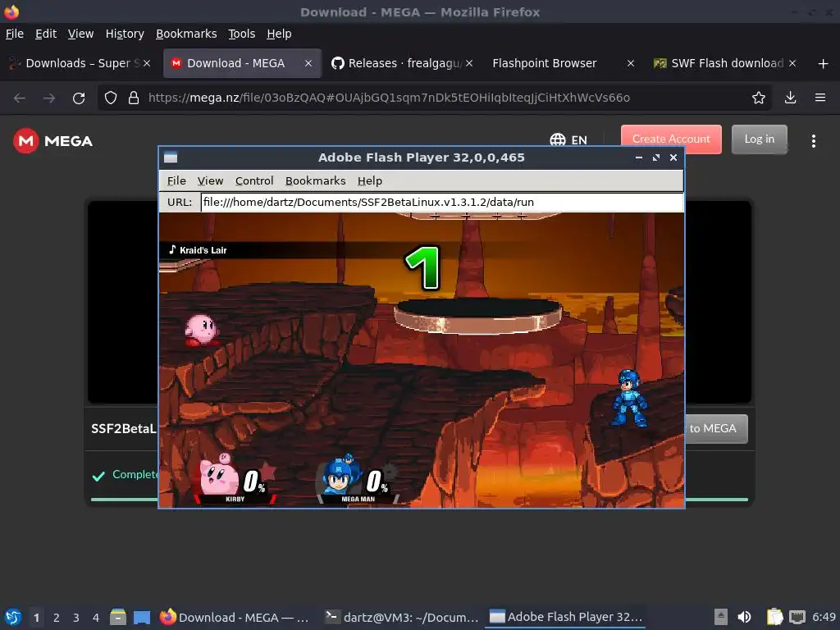Open the file manager taskbar icon
840x630 pixels.
118,617
